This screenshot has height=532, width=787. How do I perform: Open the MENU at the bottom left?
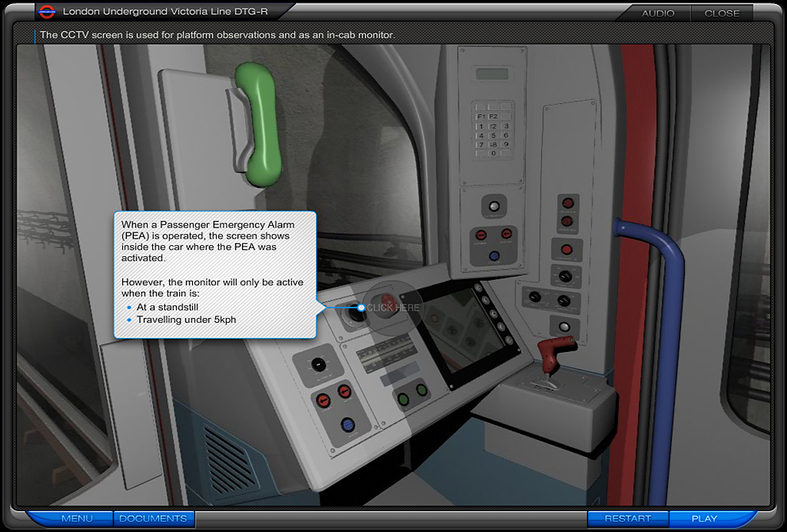coord(78,519)
